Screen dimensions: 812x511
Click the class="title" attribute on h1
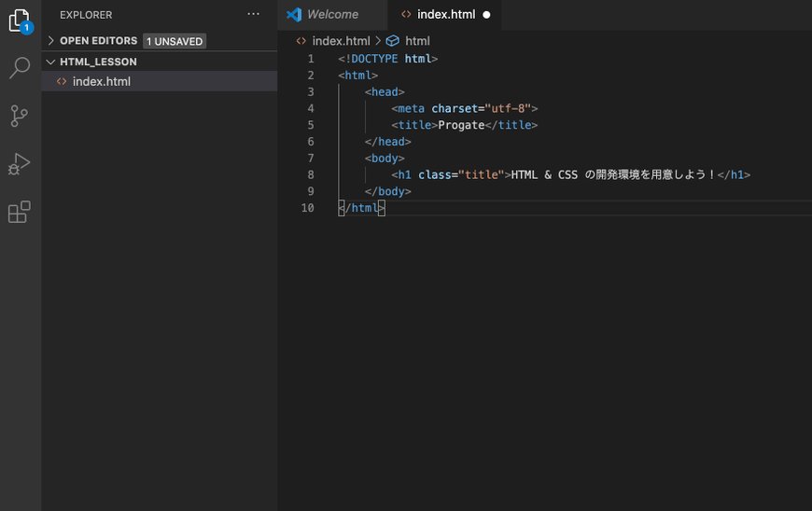coord(461,174)
